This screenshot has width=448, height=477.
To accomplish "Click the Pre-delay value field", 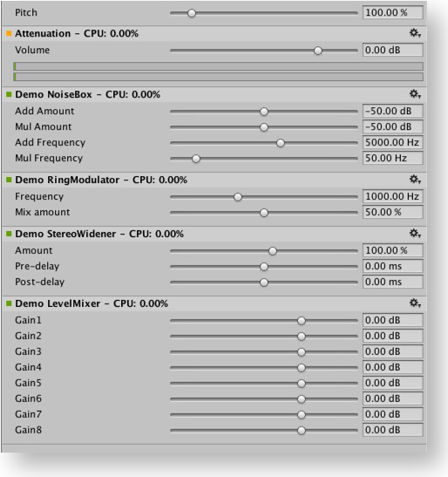I will (x=392, y=266).
